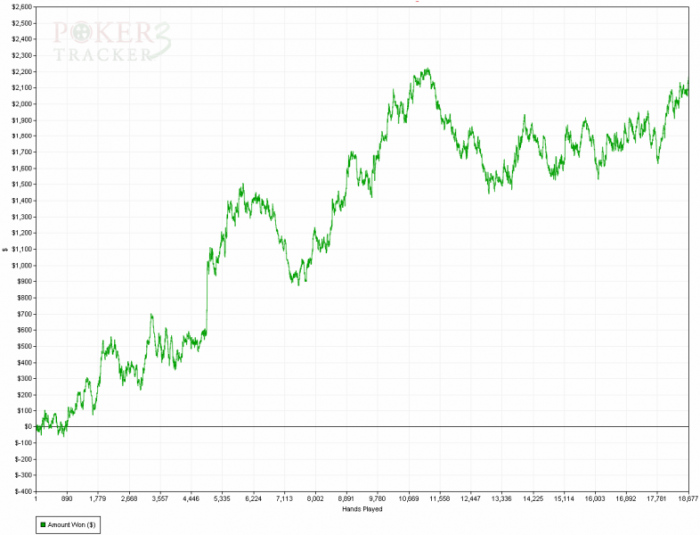Click the "$2,500" y-axis label
Screen dimensions: 700x535
pos(21,23)
